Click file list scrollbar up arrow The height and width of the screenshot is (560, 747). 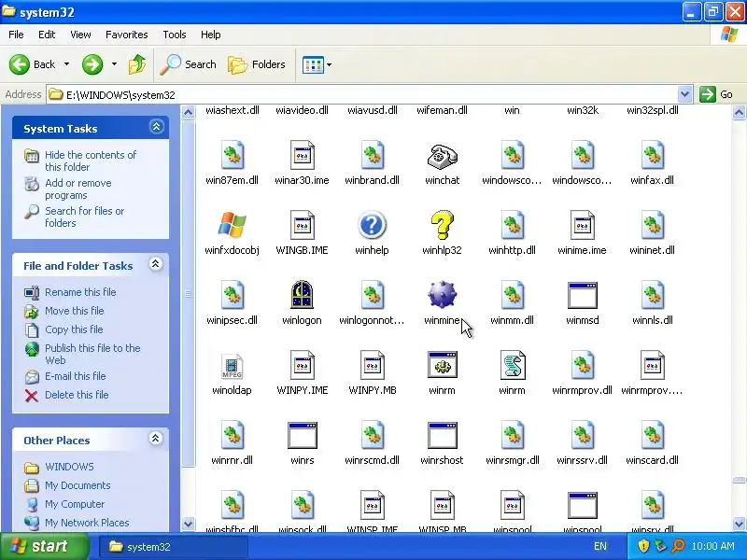point(739,113)
